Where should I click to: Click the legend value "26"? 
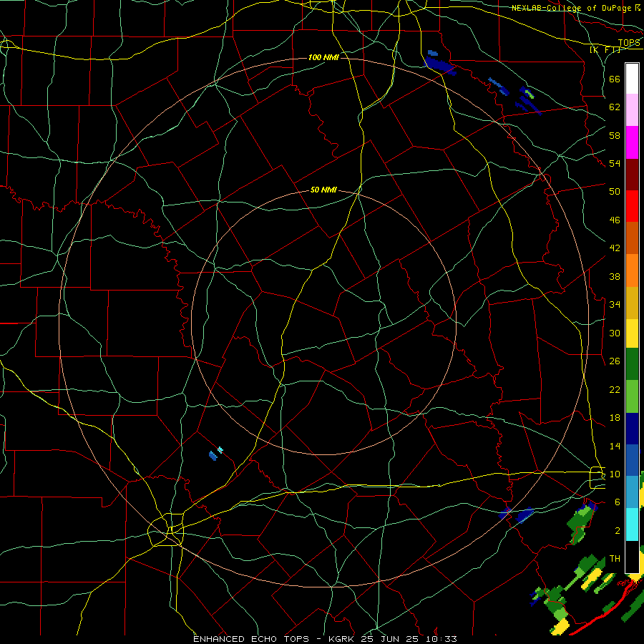(615, 361)
